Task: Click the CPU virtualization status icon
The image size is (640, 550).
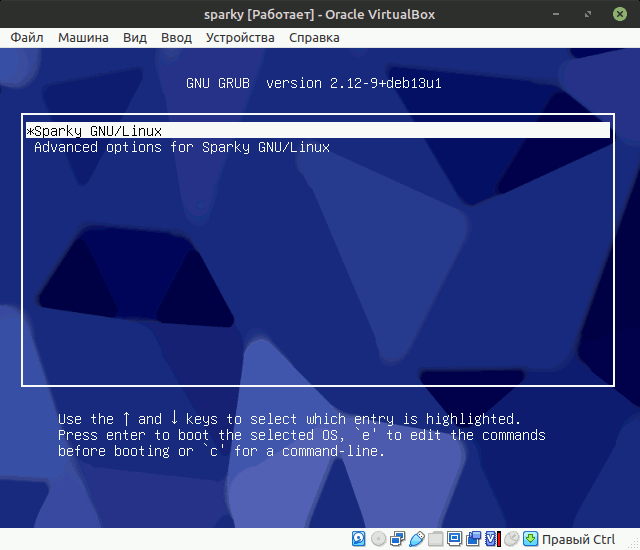Action: [493, 539]
